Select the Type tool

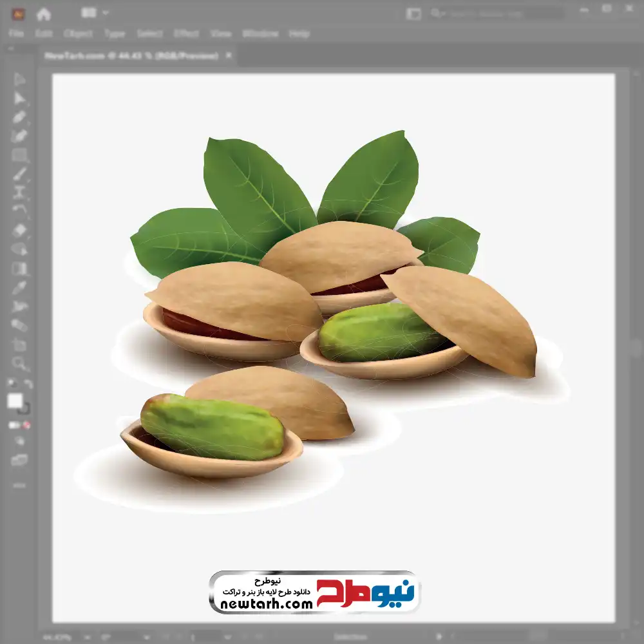coord(19,193)
